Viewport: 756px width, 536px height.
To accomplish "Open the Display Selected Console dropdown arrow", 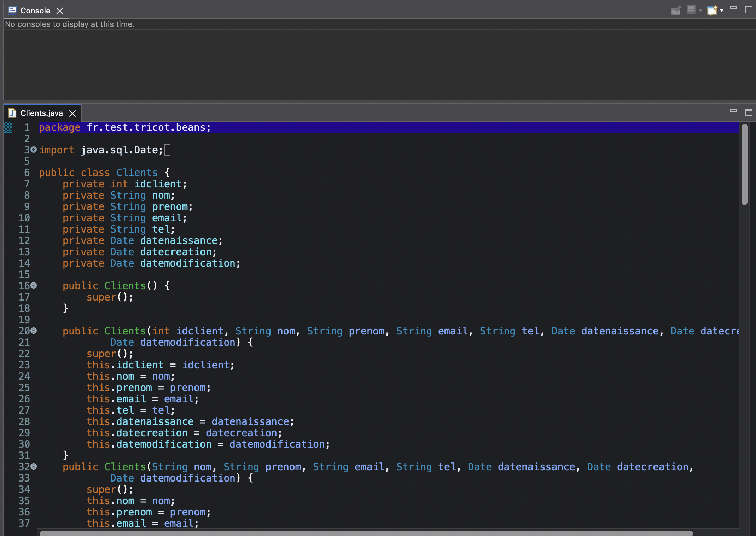I will 700,11.
